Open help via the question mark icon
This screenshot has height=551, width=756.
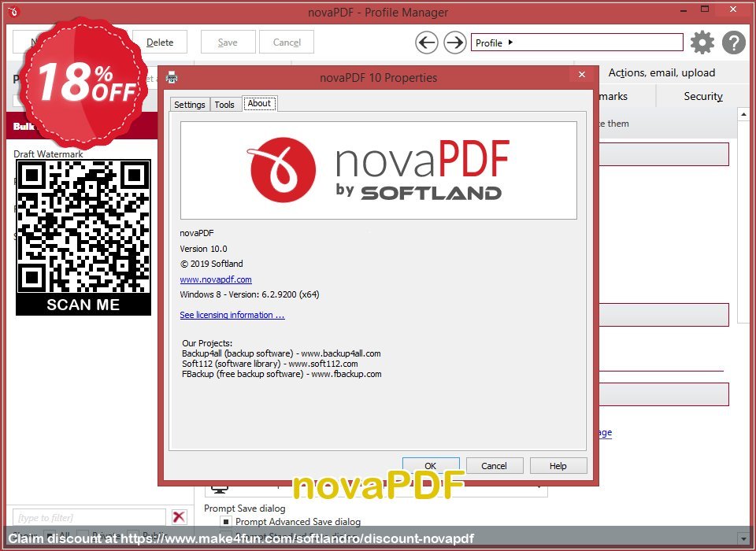pos(734,43)
